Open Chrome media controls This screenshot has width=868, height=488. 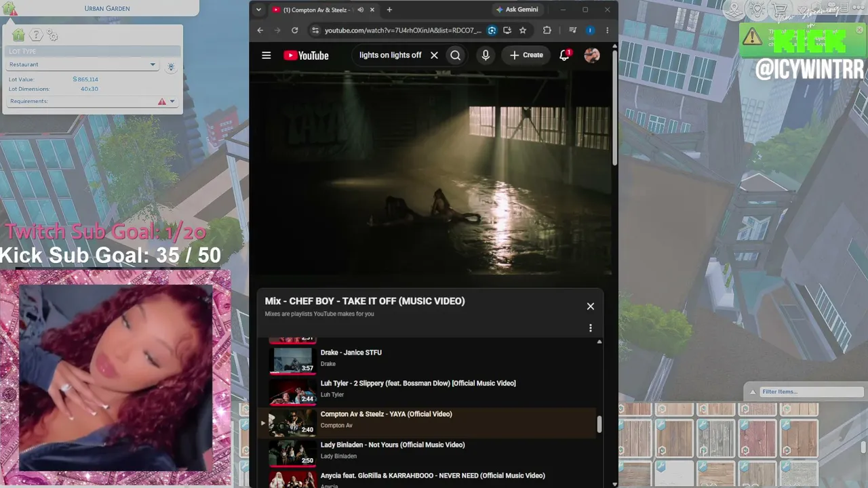[573, 30]
